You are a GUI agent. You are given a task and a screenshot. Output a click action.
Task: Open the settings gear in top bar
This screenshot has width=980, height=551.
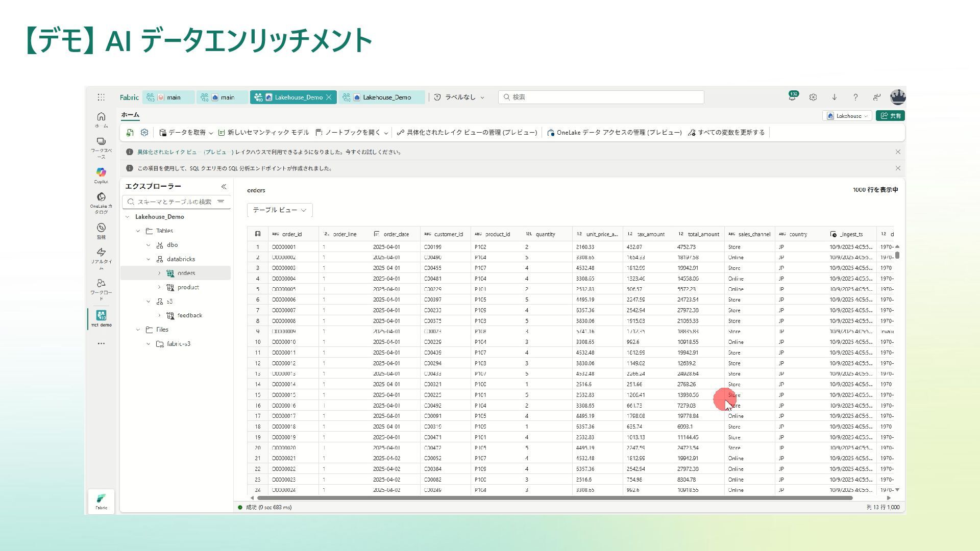pyautogui.click(x=813, y=97)
